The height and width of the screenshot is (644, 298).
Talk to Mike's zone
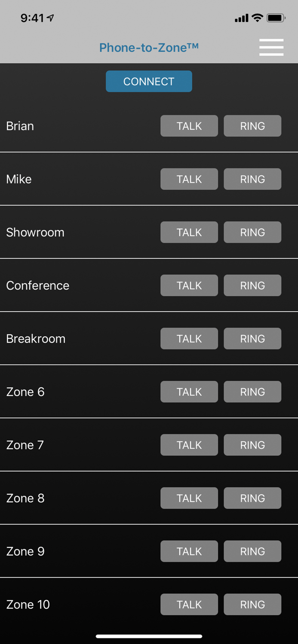[x=189, y=179]
